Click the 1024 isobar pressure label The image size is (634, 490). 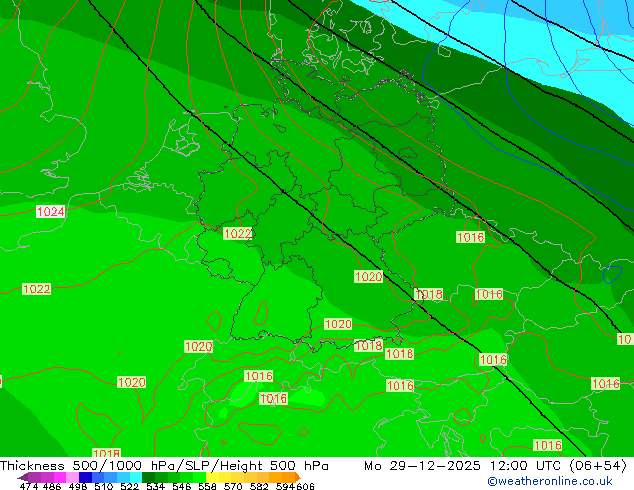(51, 211)
